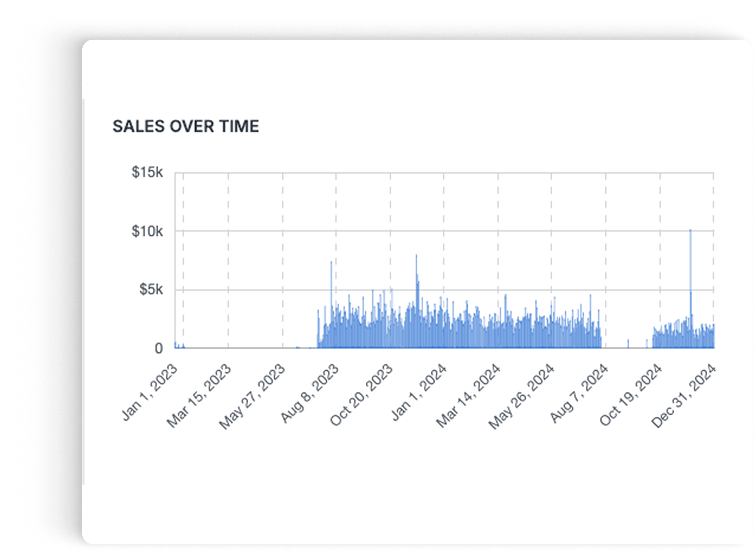This screenshot has height=555, width=756.
Task: Click the tallest sales spike above $10k
Action: (x=690, y=288)
